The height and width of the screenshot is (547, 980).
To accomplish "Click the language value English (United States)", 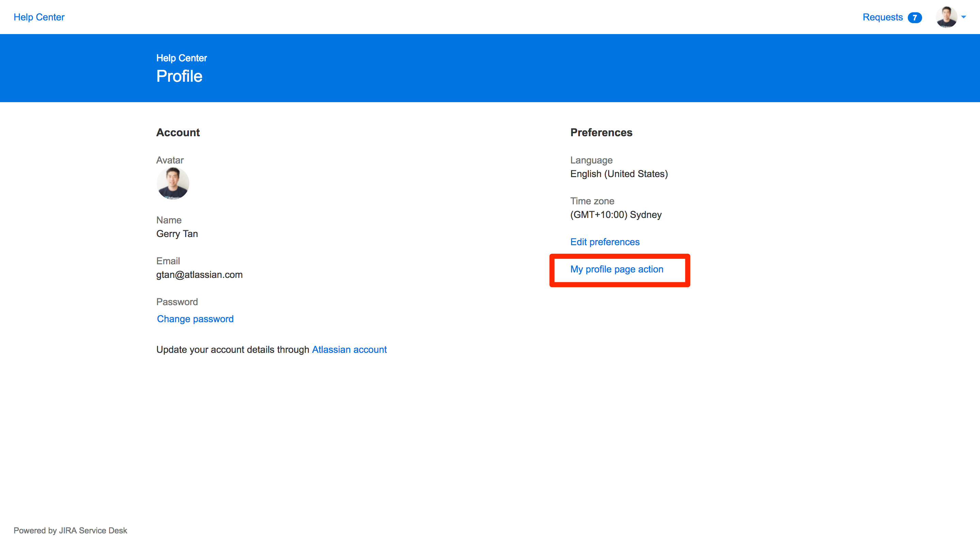I will pos(619,174).
